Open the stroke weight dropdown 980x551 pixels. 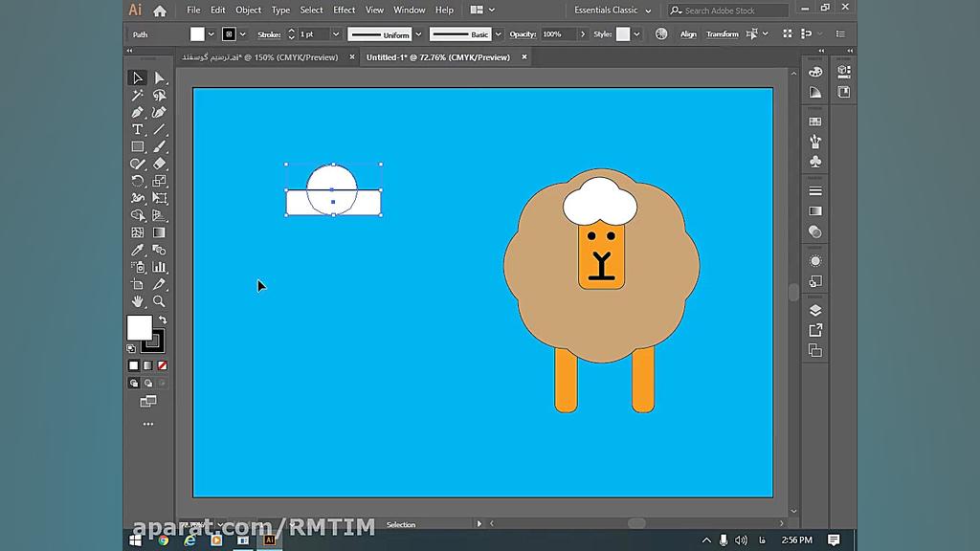point(336,34)
